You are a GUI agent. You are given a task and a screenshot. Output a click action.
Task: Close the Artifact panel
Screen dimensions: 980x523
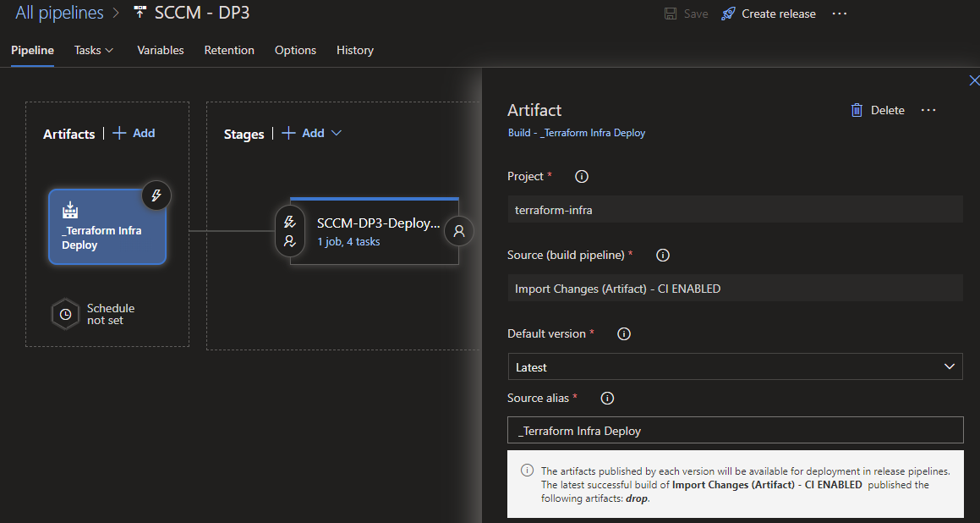point(973,80)
